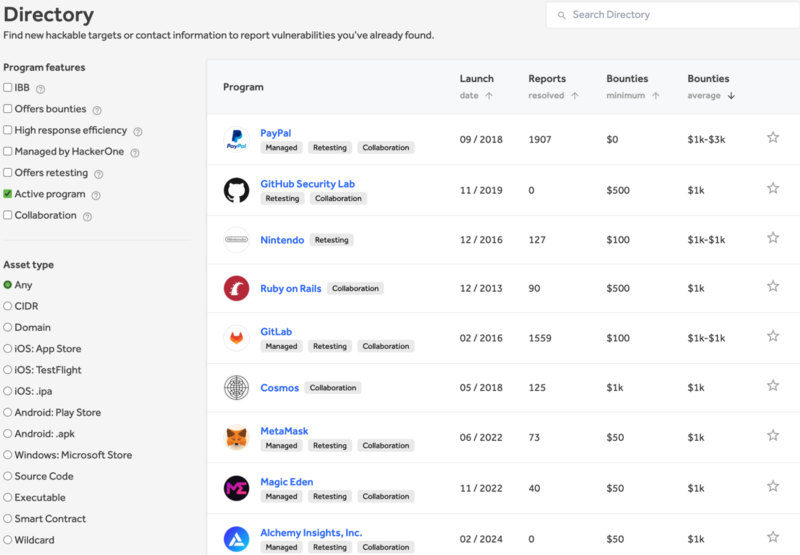Image resolution: width=800 pixels, height=555 pixels.
Task: Open help icon beside Offers retesting
Action: [98, 174]
